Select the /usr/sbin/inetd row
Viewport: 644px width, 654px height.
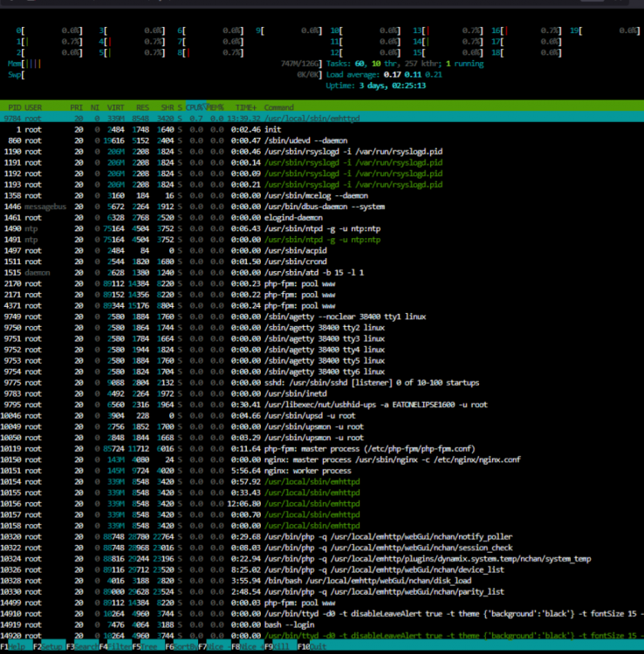322,394
